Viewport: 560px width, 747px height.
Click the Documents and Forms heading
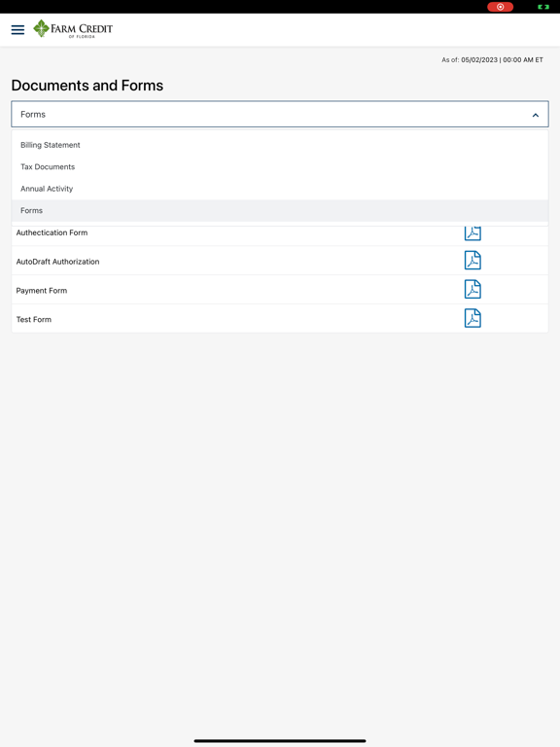[x=87, y=86]
